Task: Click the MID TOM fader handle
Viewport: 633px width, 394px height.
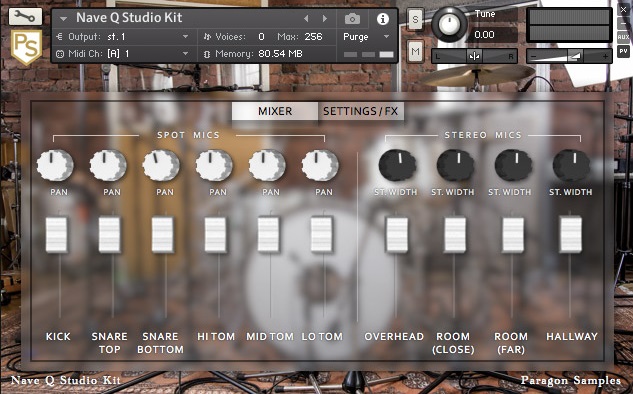Action: coord(268,235)
